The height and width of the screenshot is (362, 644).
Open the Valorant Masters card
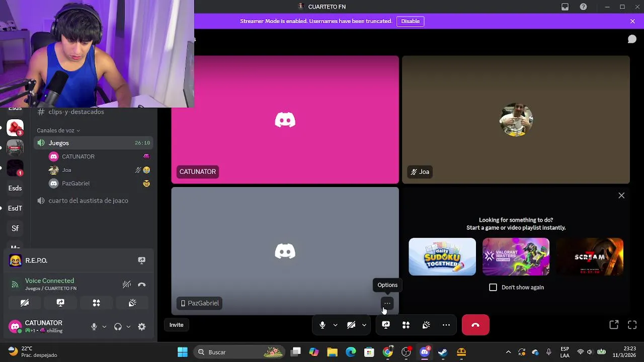516,256
